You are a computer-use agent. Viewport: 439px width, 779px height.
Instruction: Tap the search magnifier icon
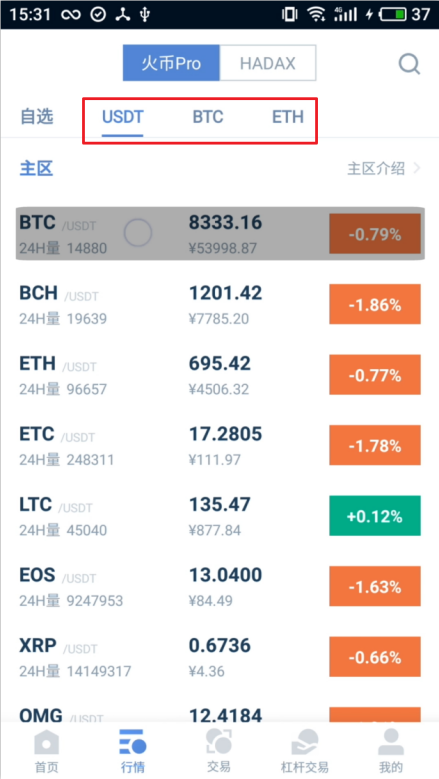click(x=410, y=64)
